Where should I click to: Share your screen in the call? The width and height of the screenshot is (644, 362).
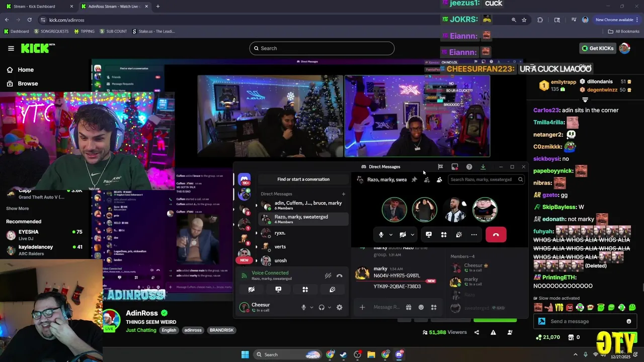pyautogui.click(x=429, y=235)
